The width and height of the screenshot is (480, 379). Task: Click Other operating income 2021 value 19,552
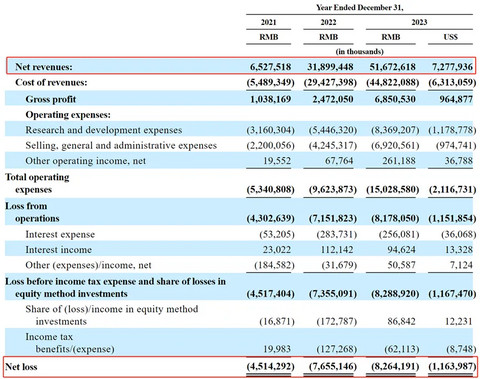coord(277,161)
